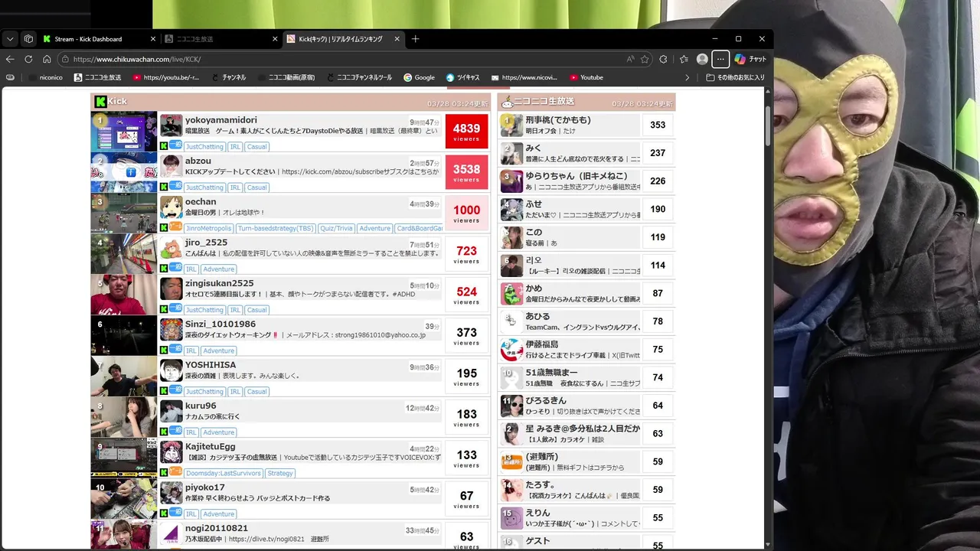Click the 3538 viewers count box
Screen dimensions: 980x551
tap(466, 172)
